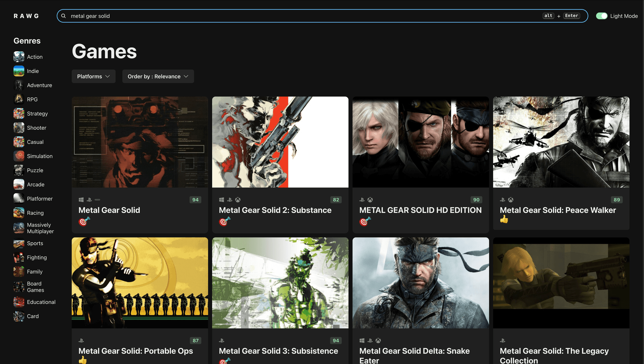Screen dimensions: 644x364
Task: Click the Strategy genre icon
Action: pos(19,114)
